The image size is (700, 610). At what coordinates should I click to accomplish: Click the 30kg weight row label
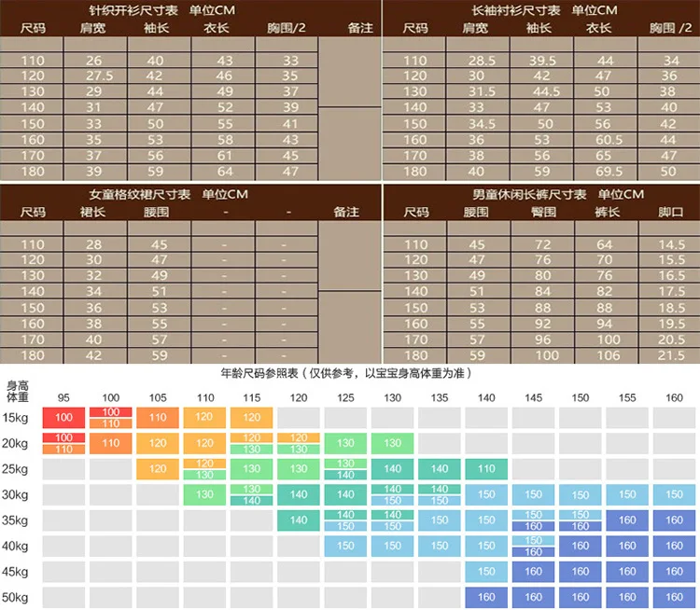click(x=15, y=495)
